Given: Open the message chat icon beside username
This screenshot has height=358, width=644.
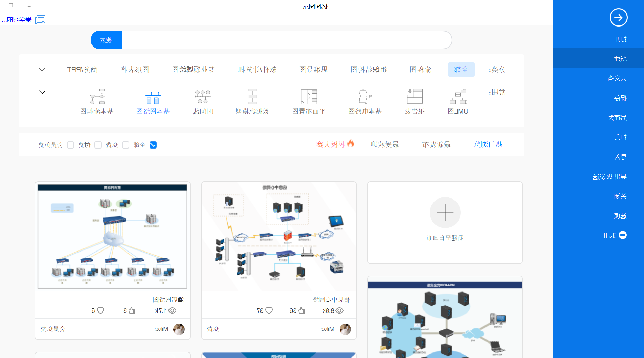Looking at the screenshot, I should click(x=40, y=19).
